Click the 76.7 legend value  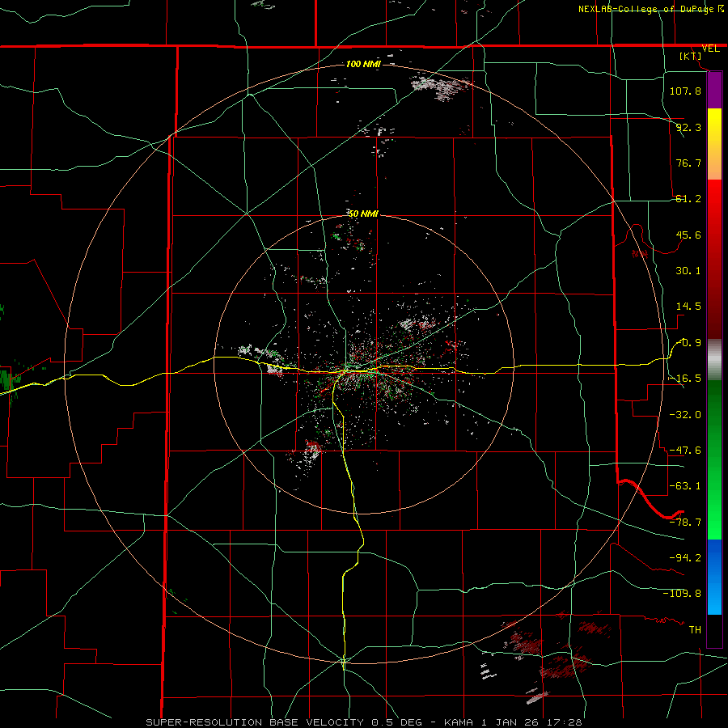[688, 163]
